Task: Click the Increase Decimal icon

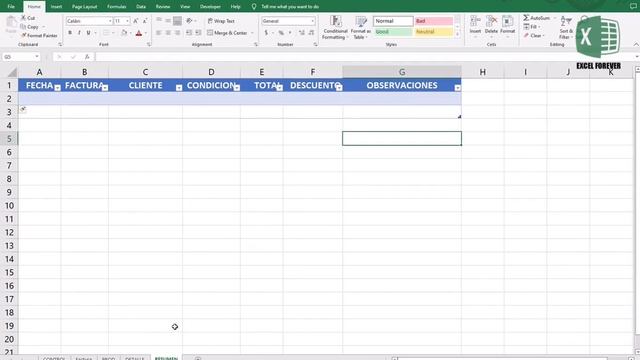Action: (x=302, y=33)
